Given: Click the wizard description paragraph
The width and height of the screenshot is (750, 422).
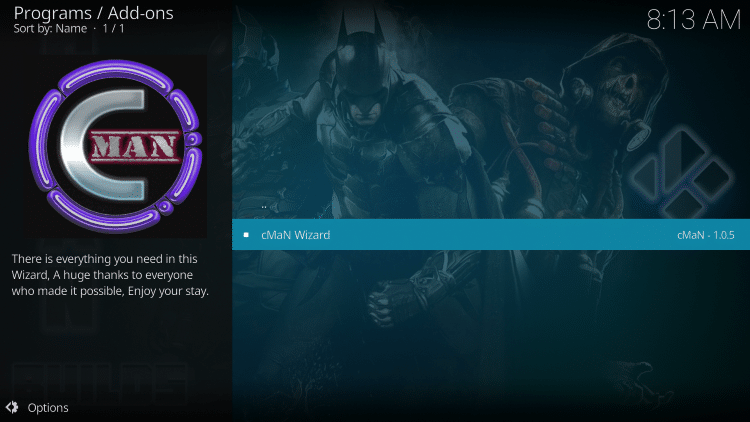Looking at the screenshot, I should point(110,274).
